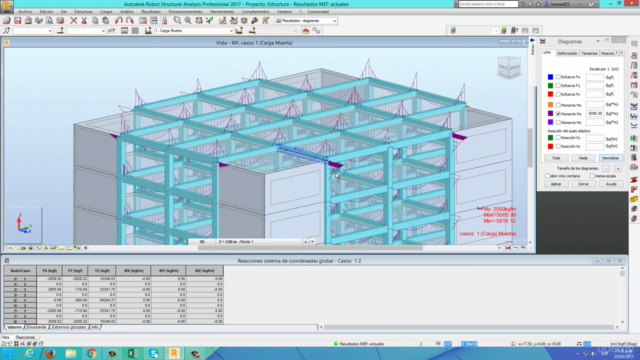Click the red X Delete icon
Image resolution: width=640 pixels, height=360 pixels.
[73, 20]
